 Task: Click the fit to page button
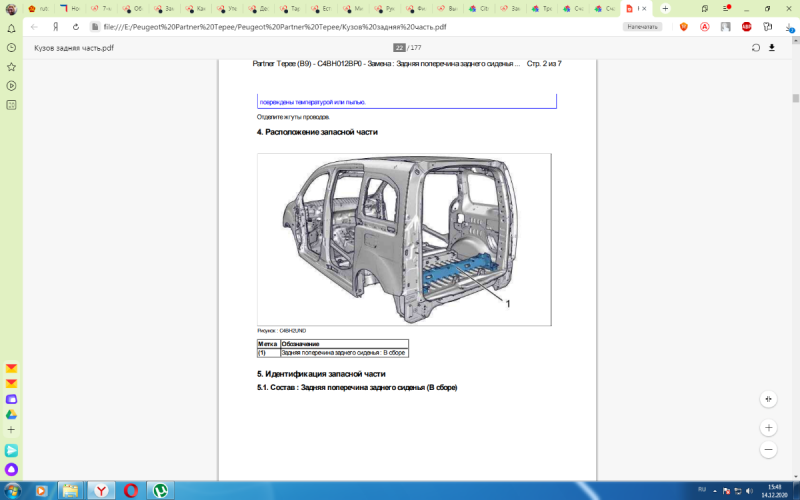[x=768, y=398]
